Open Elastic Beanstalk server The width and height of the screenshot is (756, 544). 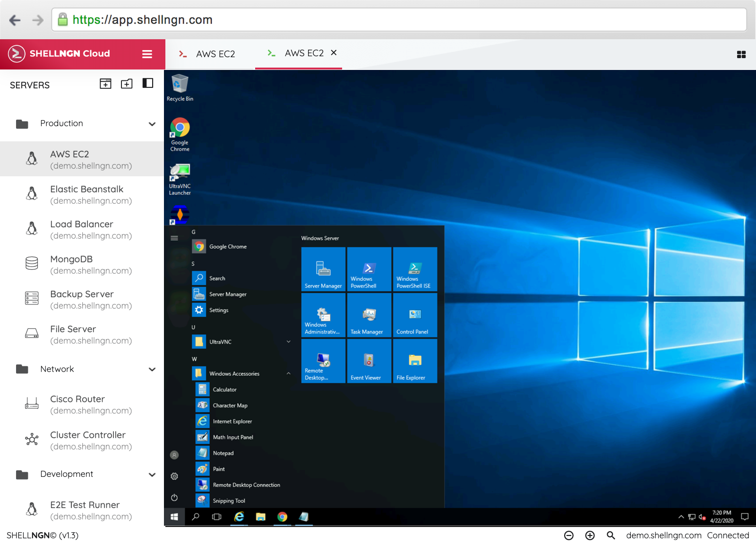coord(82,194)
